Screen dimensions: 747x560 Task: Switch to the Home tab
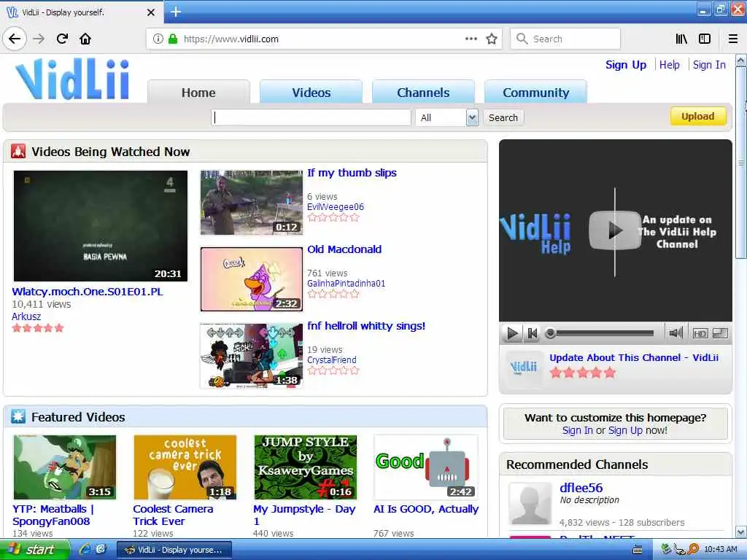198,93
